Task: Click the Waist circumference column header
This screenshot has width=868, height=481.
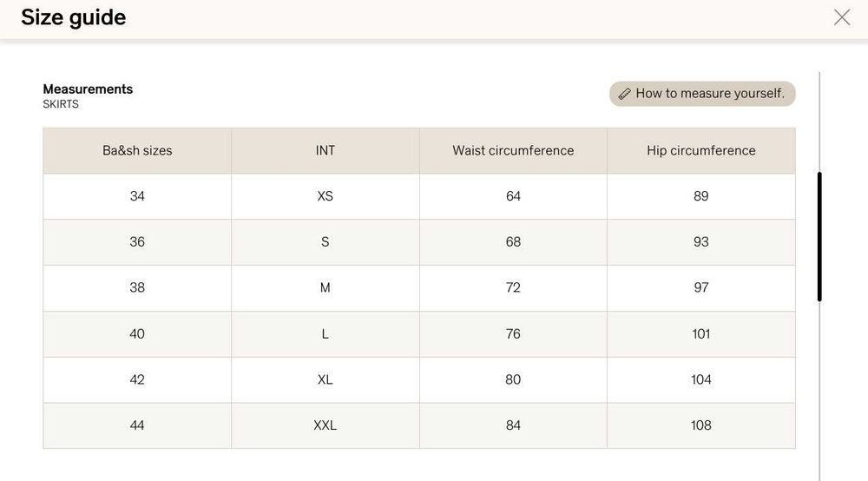Action: (513, 150)
